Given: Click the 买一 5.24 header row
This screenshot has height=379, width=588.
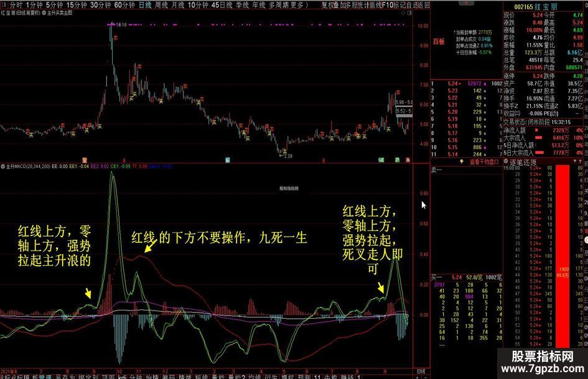Looking at the screenshot, I should point(466,278).
